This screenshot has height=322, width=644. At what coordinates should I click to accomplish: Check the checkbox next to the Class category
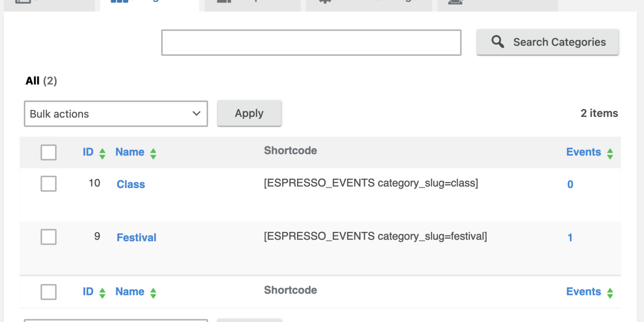pyautogui.click(x=48, y=184)
